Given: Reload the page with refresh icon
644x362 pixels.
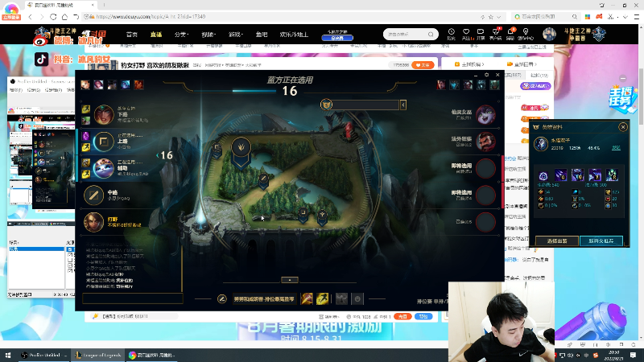Looking at the screenshot, I should click(x=53, y=17).
